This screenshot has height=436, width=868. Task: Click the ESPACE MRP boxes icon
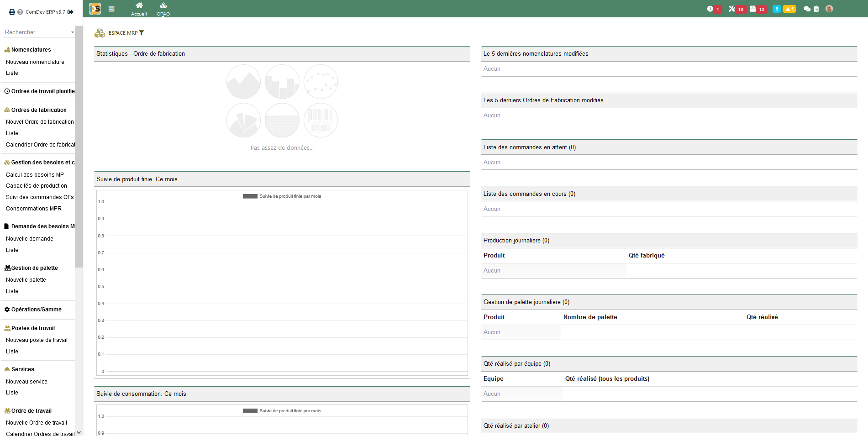click(x=100, y=33)
